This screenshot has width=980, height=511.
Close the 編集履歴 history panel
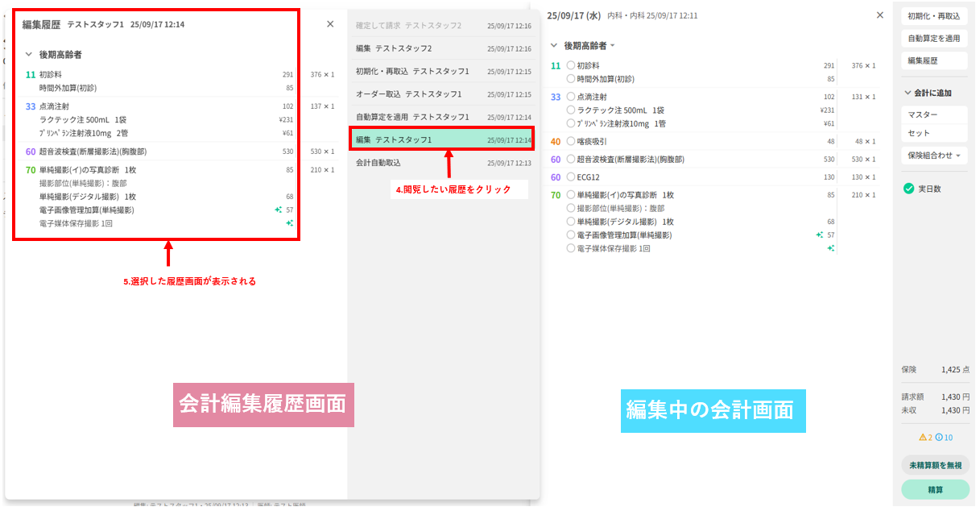tap(330, 24)
